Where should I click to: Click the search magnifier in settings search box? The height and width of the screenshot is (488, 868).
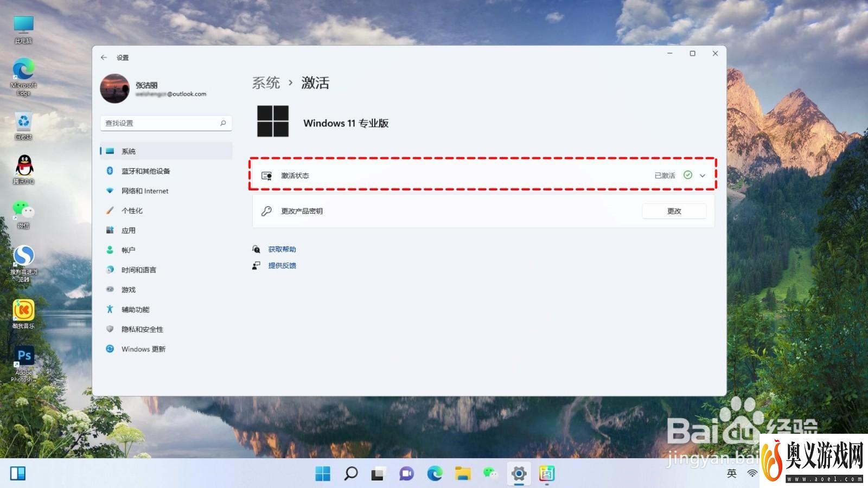pos(223,123)
